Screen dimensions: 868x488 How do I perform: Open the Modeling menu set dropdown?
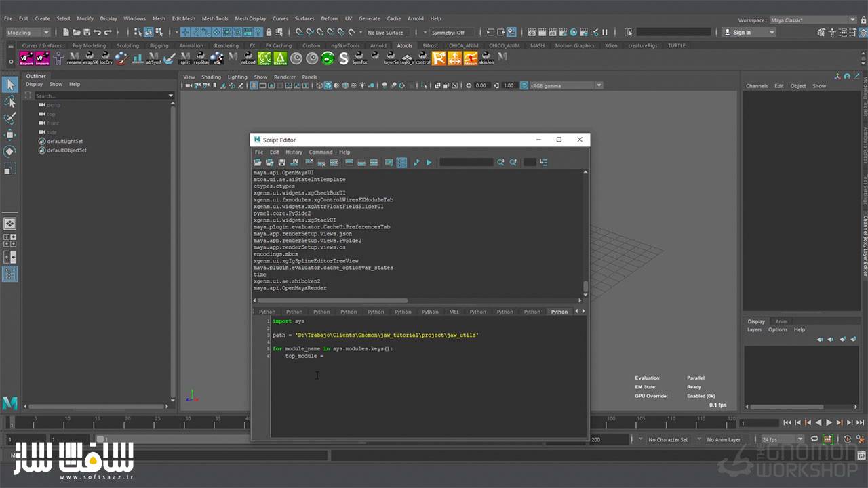pyautogui.click(x=28, y=32)
